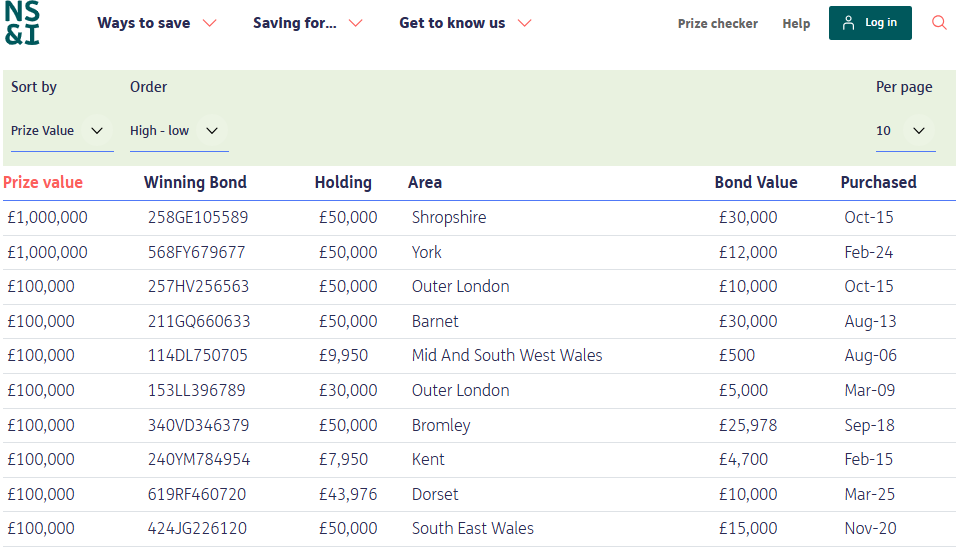
Task: Open the Per page dropdown
Action: [x=904, y=131]
